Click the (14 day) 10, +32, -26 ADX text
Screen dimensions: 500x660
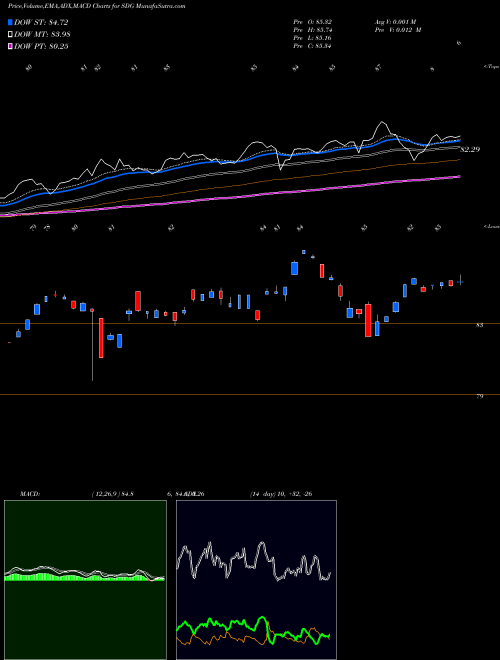click(281, 494)
